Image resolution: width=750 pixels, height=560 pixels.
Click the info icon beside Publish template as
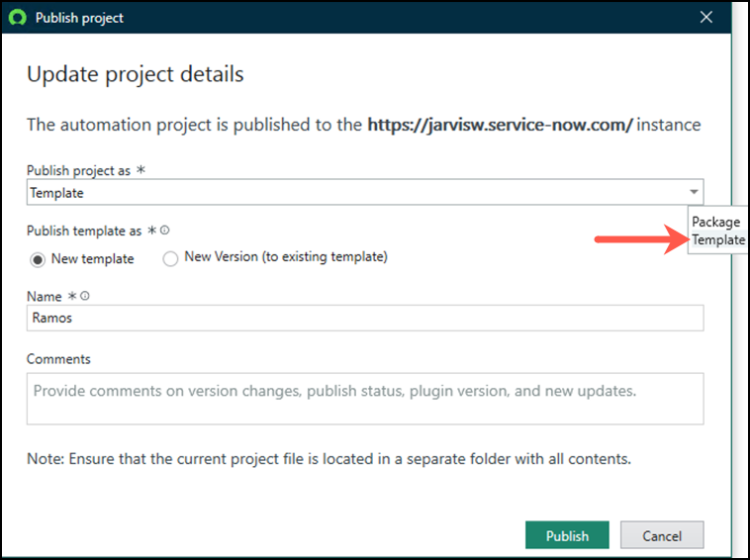click(164, 230)
